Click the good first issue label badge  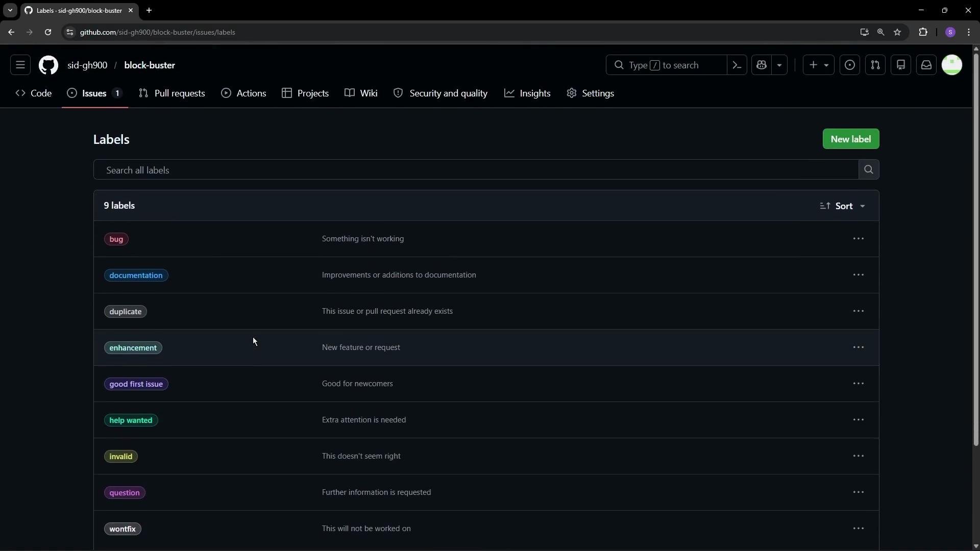click(x=136, y=384)
